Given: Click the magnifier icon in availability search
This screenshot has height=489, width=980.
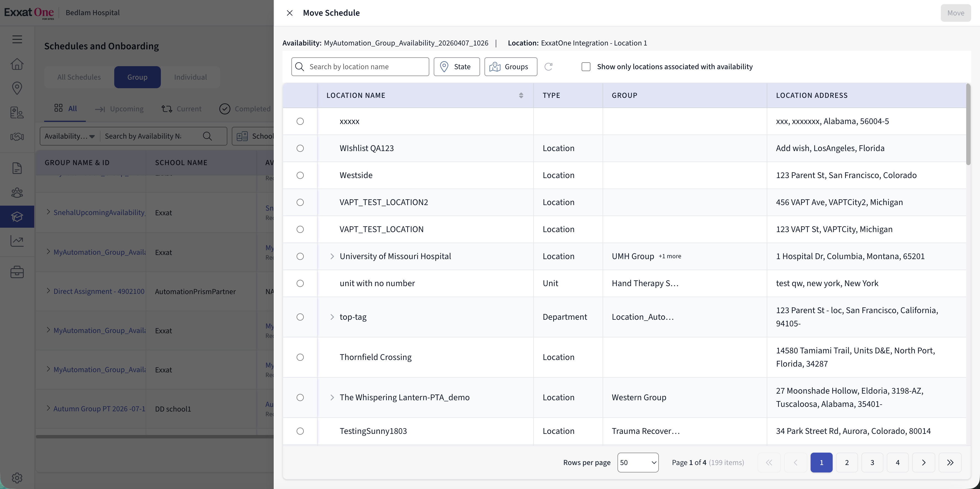Looking at the screenshot, I should [207, 136].
